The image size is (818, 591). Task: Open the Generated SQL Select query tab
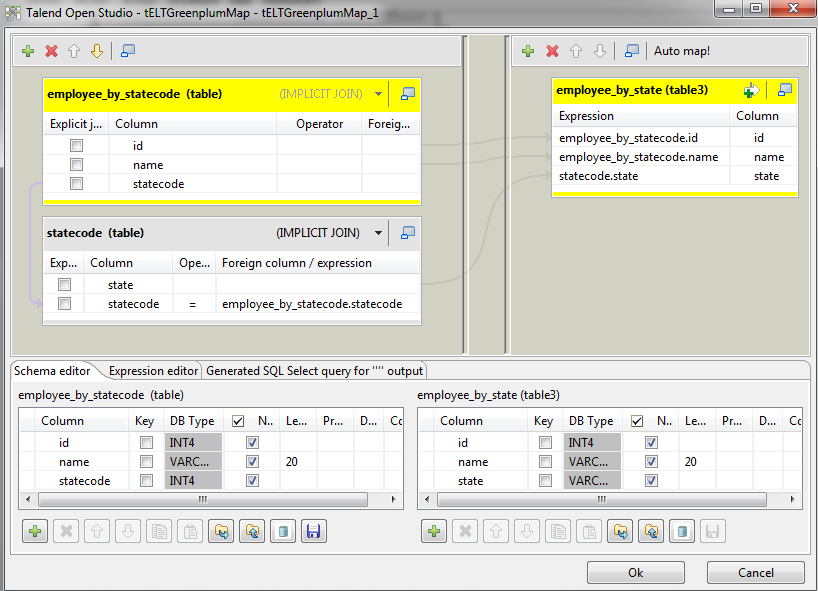click(x=315, y=371)
